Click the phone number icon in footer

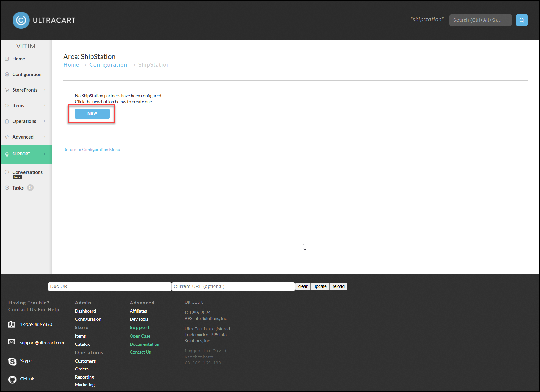[x=12, y=324]
